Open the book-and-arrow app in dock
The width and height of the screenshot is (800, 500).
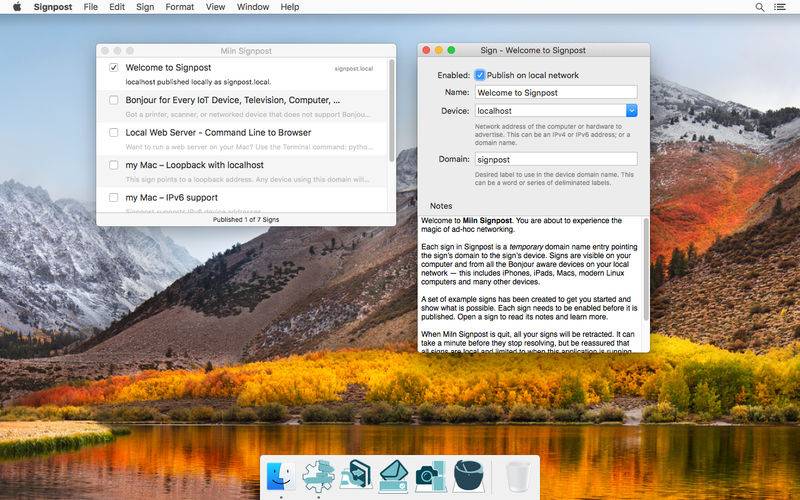[x=356, y=476]
